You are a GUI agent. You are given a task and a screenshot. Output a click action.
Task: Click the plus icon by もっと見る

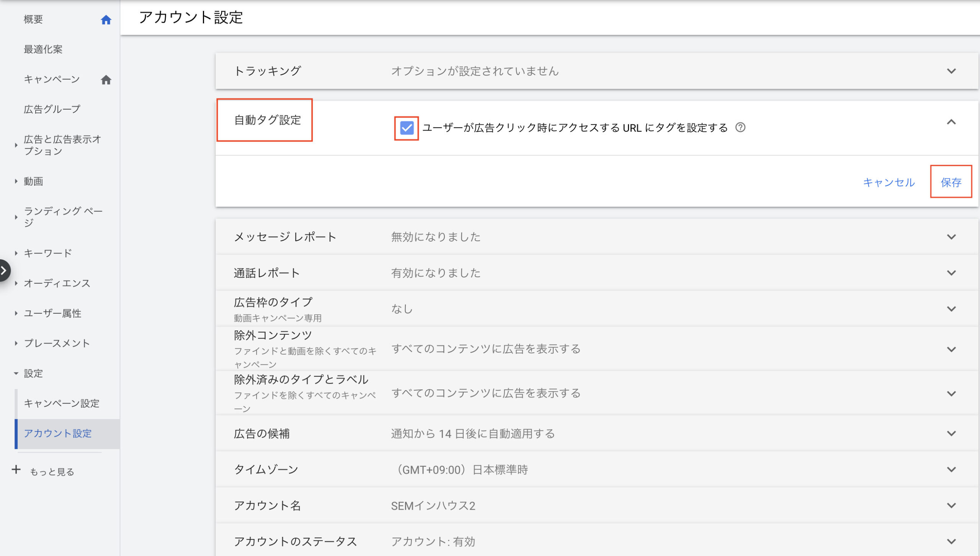(x=16, y=469)
